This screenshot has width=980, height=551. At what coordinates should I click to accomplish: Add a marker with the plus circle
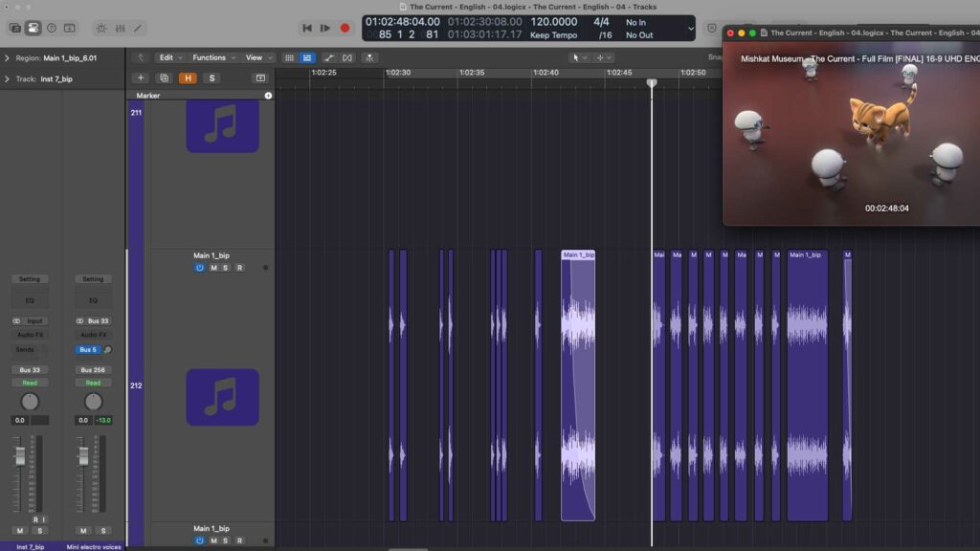(x=268, y=96)
